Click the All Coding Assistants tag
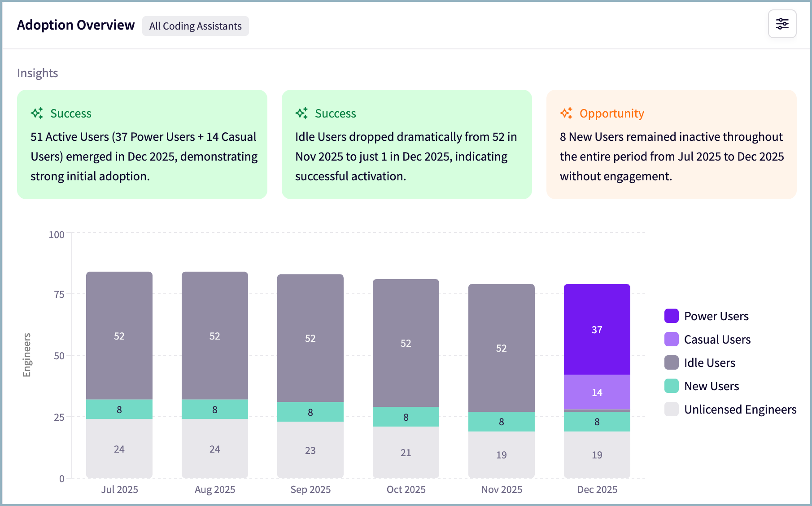The height and width of the screenshot is (506, 812). (195, 26)
